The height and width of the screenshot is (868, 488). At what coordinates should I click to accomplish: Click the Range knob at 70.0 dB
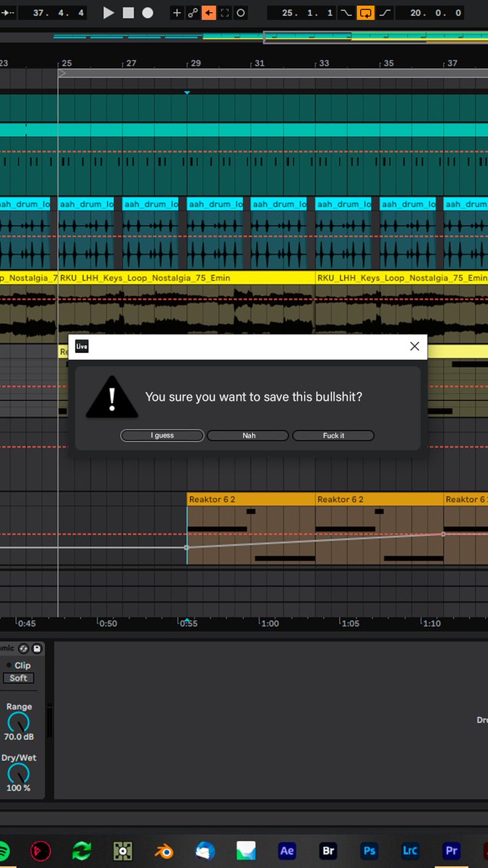(18, 723)
